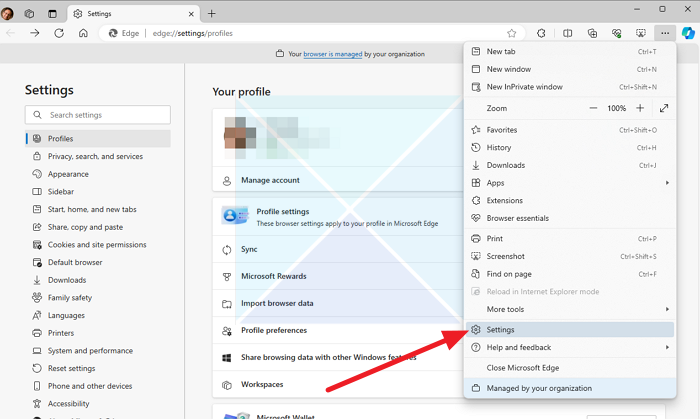Choose New InPrivate window menu item
This screenshot has width=700, height=419.
pyautogui.click(x=570, y=87)
